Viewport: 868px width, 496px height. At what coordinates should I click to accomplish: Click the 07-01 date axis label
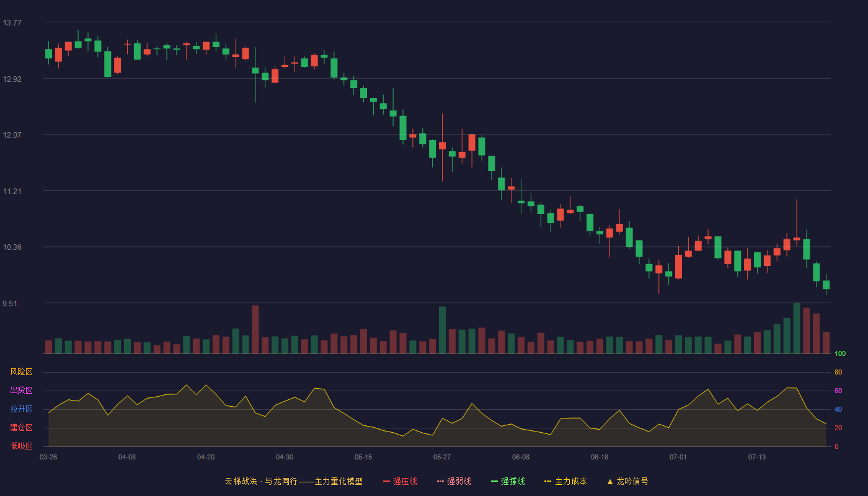click(x=678, y=457)
